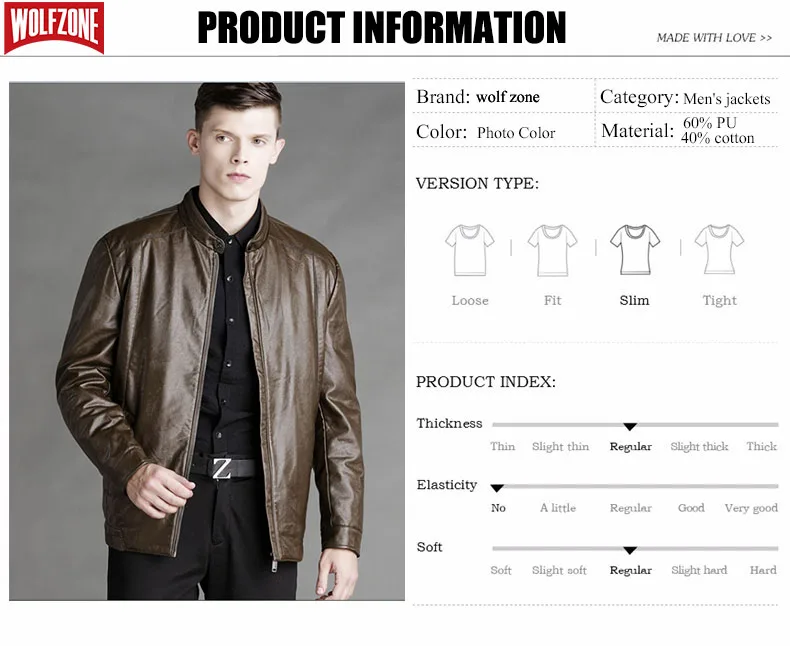This screenshot has height=646, width=790.
Task: Select the Tight t-shirt icon
Action: tap(719, 249)
